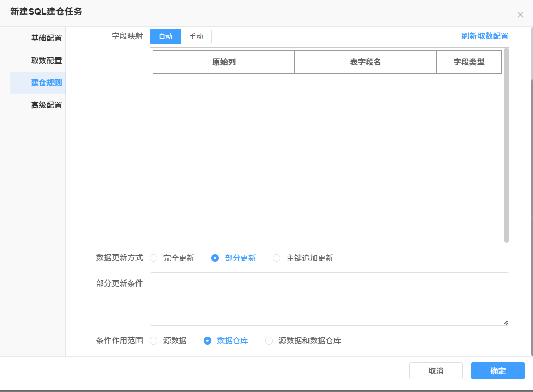
Task: Select the 建仓规则 sidebar item
Action: pos(46,83)
